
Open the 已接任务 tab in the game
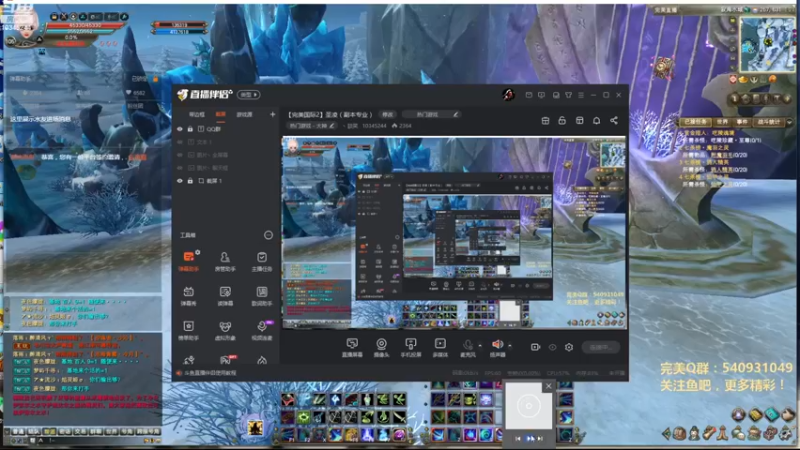pos(695,122)
